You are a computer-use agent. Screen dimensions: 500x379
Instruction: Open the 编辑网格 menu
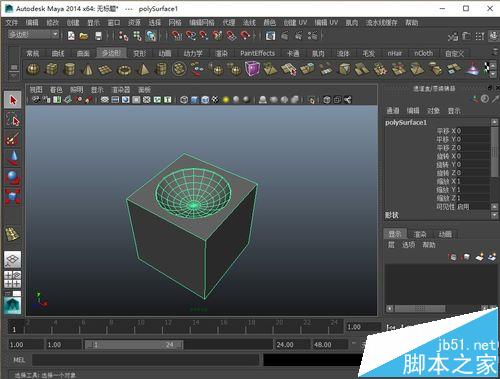pos(202,23)
